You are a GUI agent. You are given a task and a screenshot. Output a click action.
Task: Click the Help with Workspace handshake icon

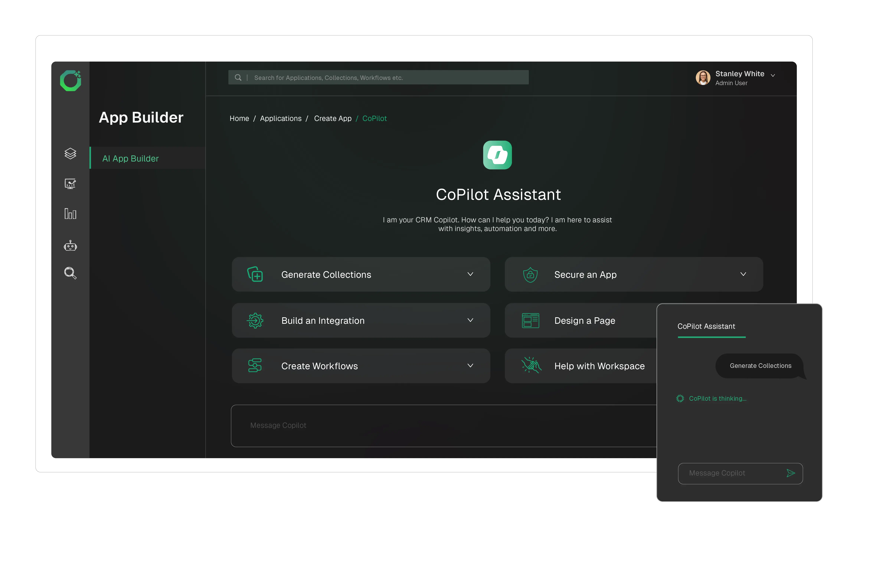(531, 365)
